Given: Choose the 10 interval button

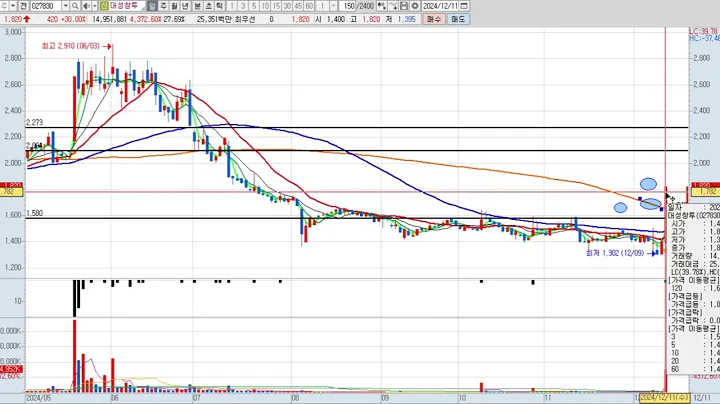Looking at the screenshot, I should 265,6.
